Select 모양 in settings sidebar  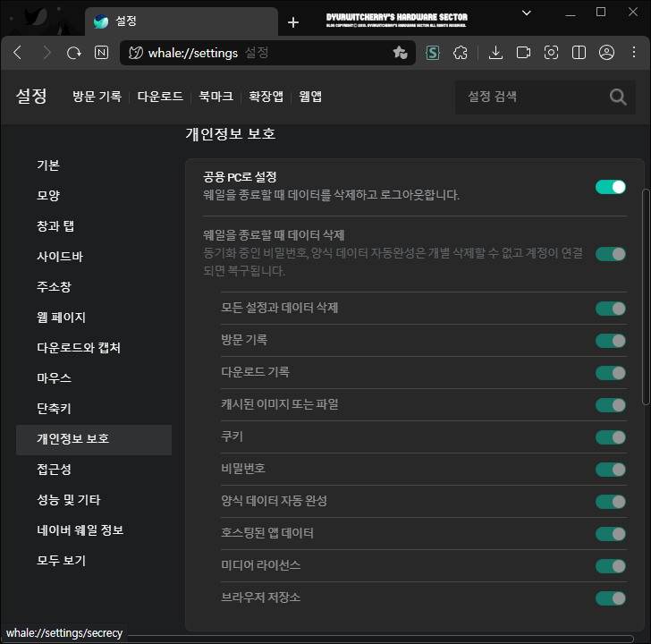click(x=94, y=196)
